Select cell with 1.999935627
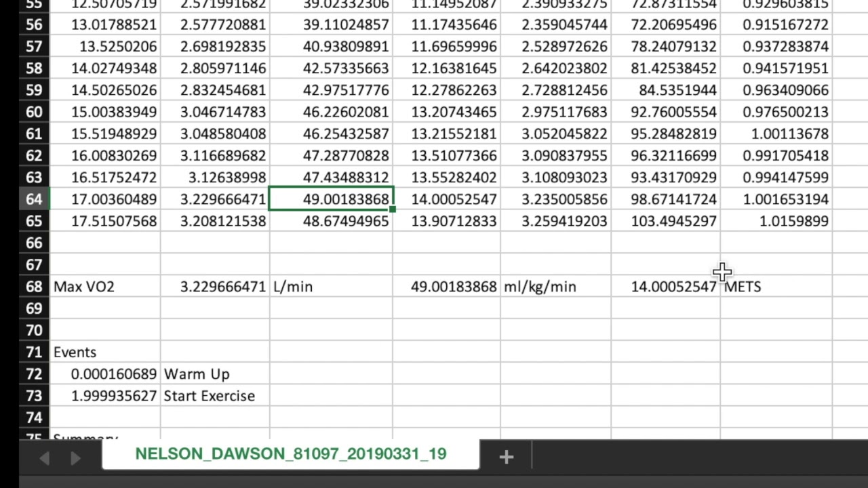868x488 pixels. point(105,396)
